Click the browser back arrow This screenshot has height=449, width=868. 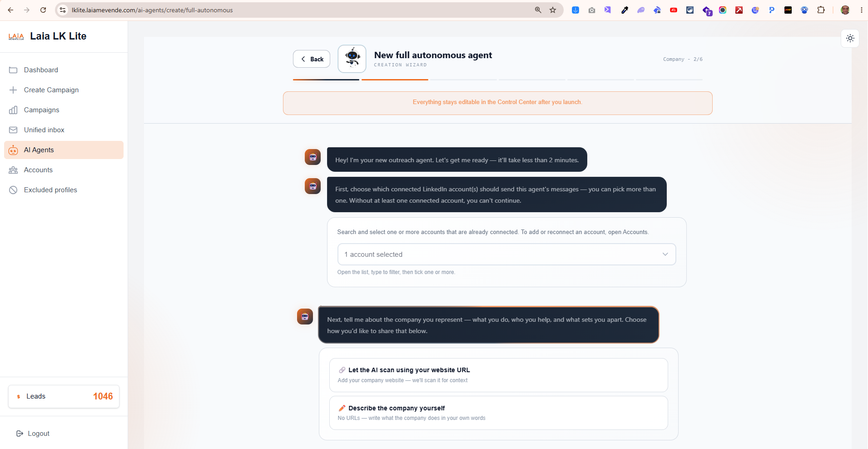click(10, 10)
